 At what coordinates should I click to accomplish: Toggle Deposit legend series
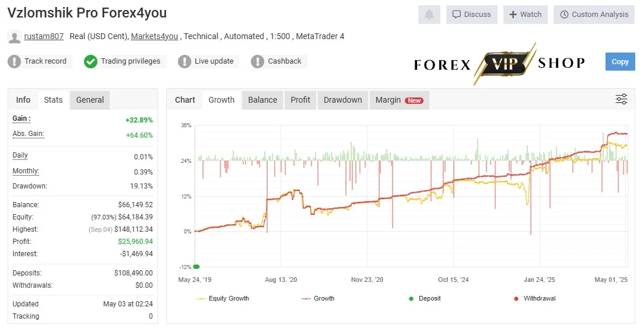(x=425, y=298)
